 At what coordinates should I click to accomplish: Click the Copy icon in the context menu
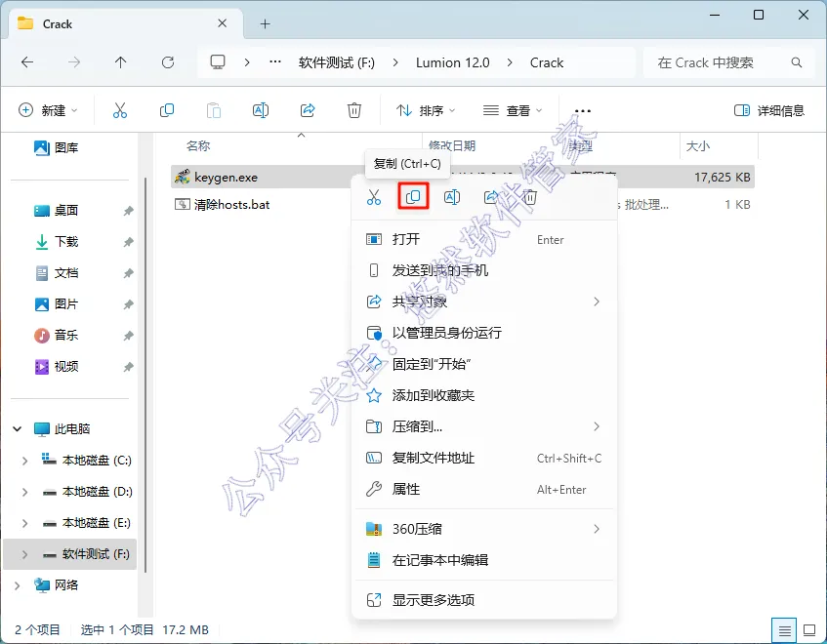coord(413,197)
